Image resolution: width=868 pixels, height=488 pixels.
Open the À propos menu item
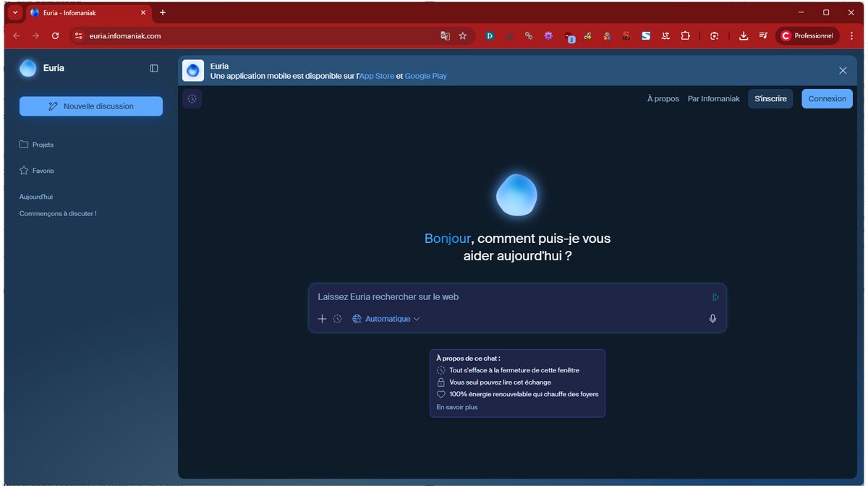663,99
